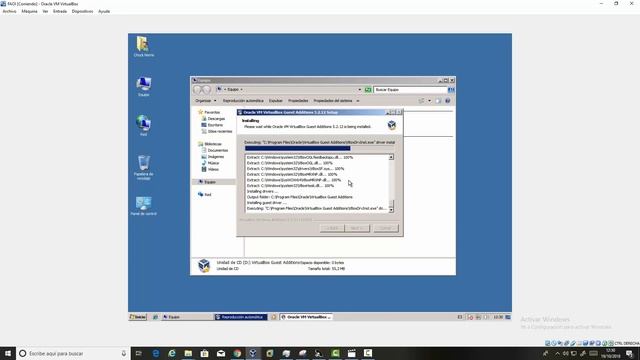640x360 pixels.
Task: Click the install log scroll down arrow
Action: point(391,210)
